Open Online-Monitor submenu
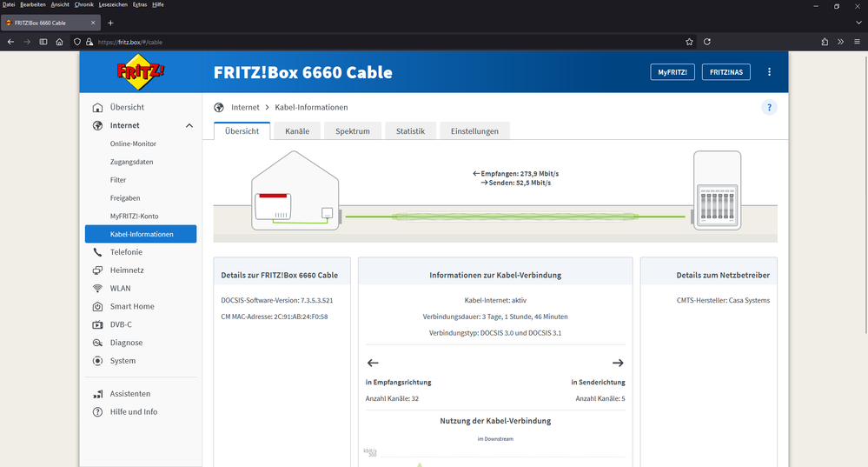868x467 pixels. coord(133,143)
